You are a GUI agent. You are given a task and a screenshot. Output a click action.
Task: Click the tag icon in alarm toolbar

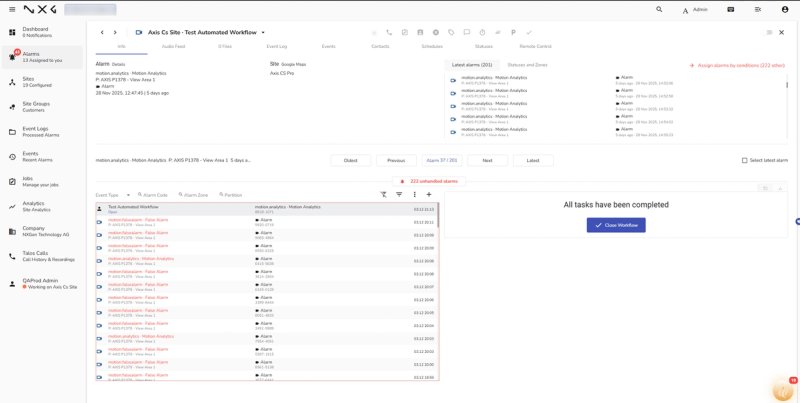click(451, 32)
